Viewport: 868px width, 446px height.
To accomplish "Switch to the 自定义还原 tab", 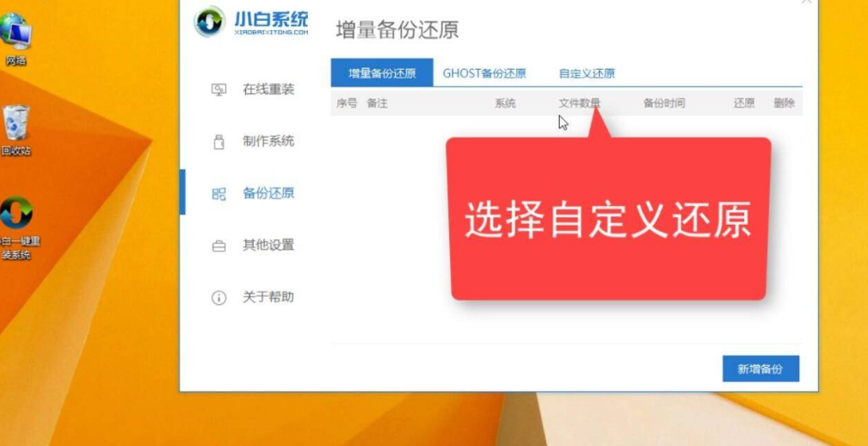I will 587,74.
